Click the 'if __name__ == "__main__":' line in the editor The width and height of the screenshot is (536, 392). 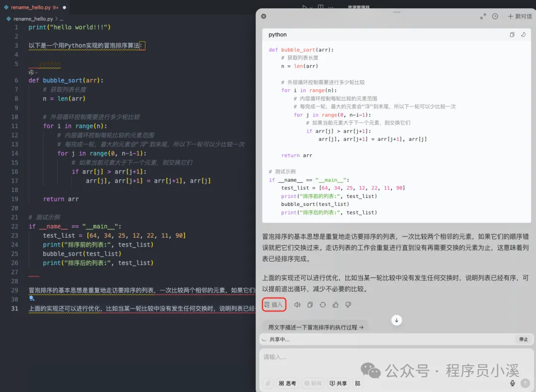pos(75,226)
